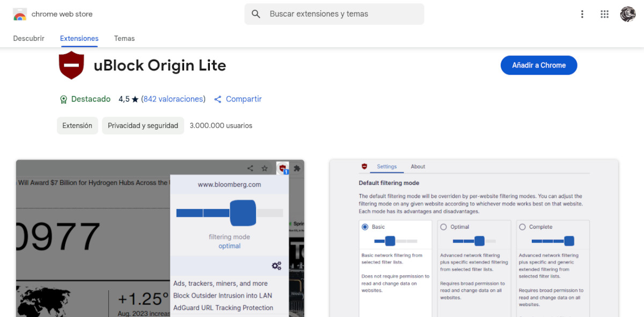Select the Complete filtering mode radio
The width and height of the screenshot is (644, 317).
[x=522, y=227]
